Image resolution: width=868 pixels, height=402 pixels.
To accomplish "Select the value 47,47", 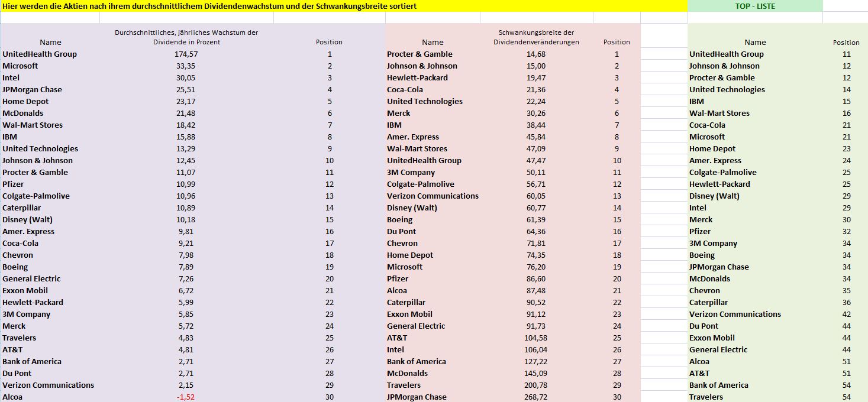I will (536, 160).
